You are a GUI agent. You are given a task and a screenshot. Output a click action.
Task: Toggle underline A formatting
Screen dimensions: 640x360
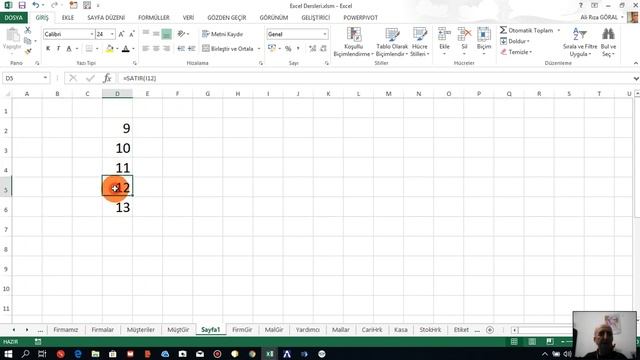[69, 49]
